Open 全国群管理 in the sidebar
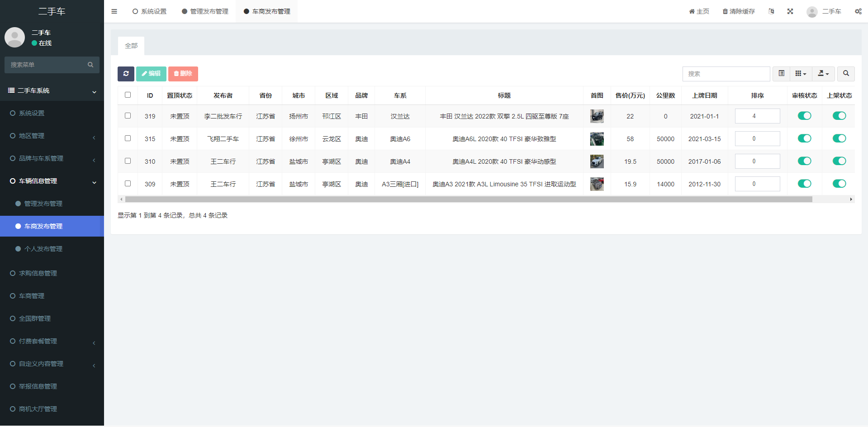 (x=52, y=318)
